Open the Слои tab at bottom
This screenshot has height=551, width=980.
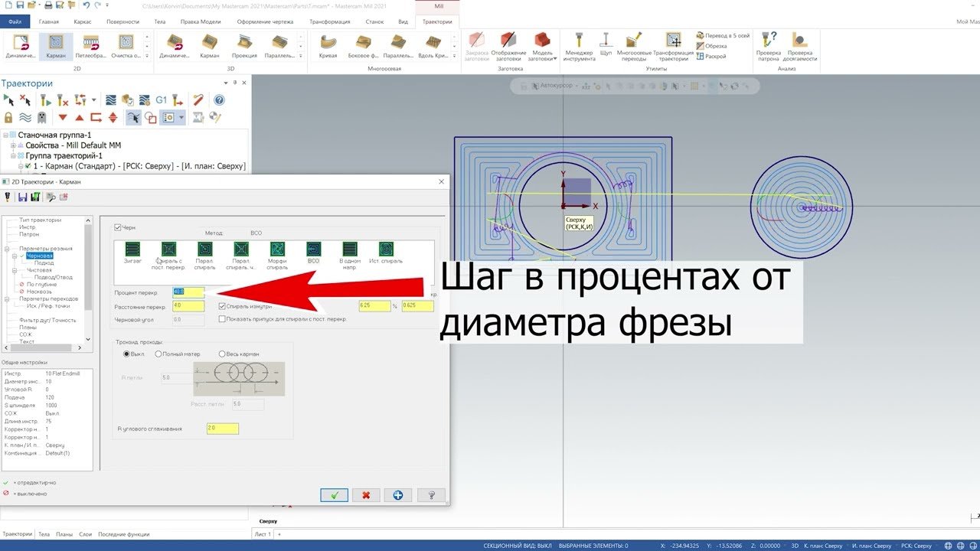coord(85,534)
